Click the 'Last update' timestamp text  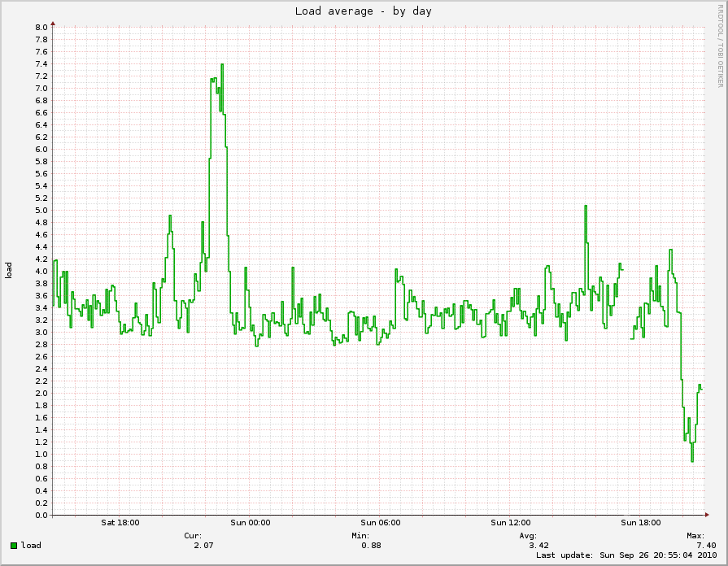[x=626, y=555]
